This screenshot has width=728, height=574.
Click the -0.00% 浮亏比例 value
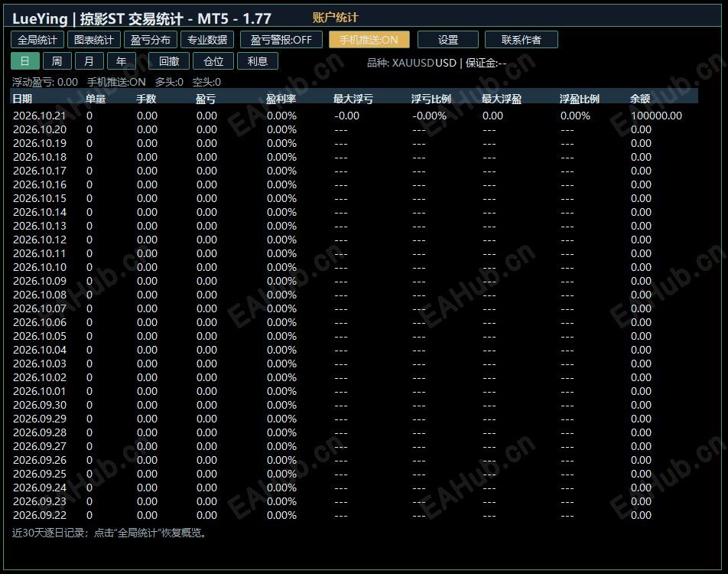pos(430,116)
